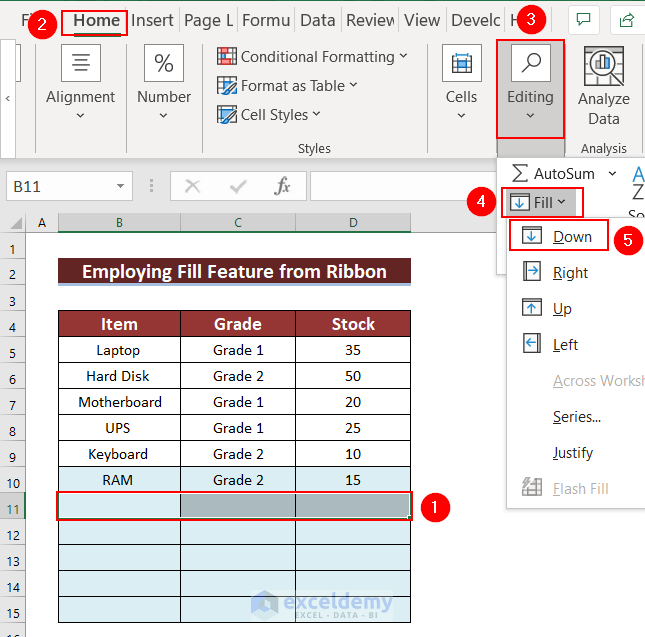The height and width of the screenshot is (637, 645).
Task: Click the Stock header cell
Action: 353,324
